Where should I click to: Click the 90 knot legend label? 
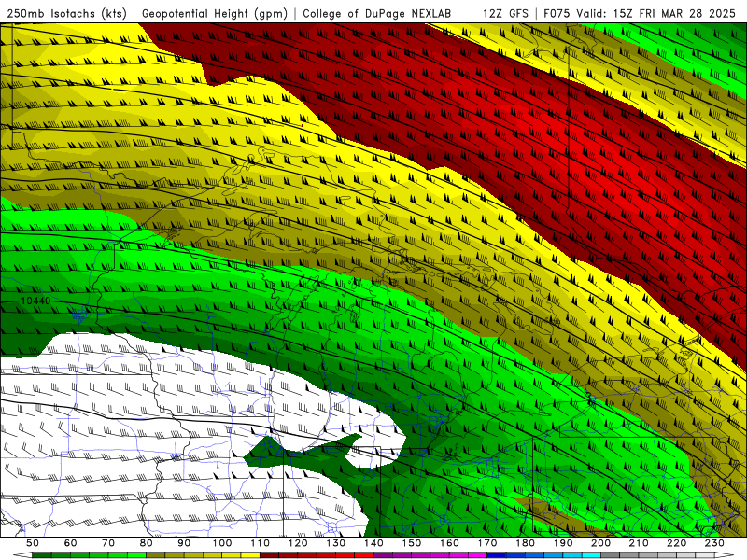[x=184, y=543]
